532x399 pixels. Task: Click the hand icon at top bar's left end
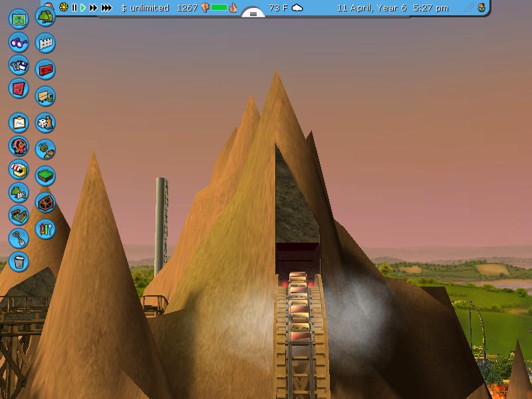point(49,5)
